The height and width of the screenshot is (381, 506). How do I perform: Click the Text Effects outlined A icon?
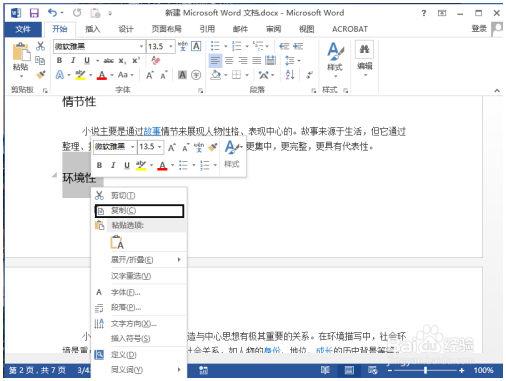(60, 75)
